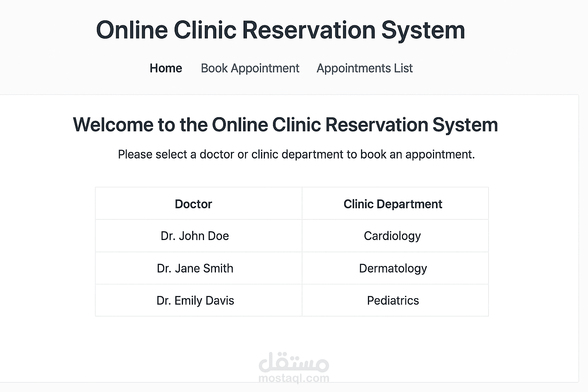This screenshot has height=392, width=588.
Task: Click the 'Please select a doctor' instruction
Action: pos(296,154)
